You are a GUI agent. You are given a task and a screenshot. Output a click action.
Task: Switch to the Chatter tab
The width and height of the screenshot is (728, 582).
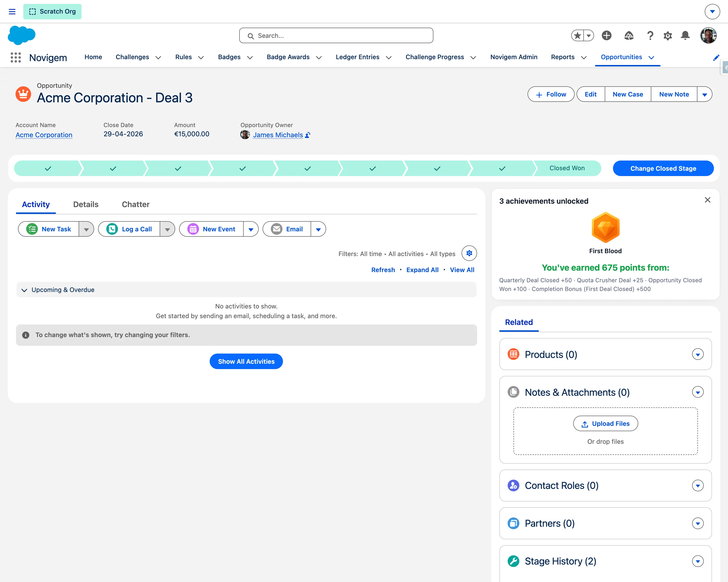tap(135, 204)
